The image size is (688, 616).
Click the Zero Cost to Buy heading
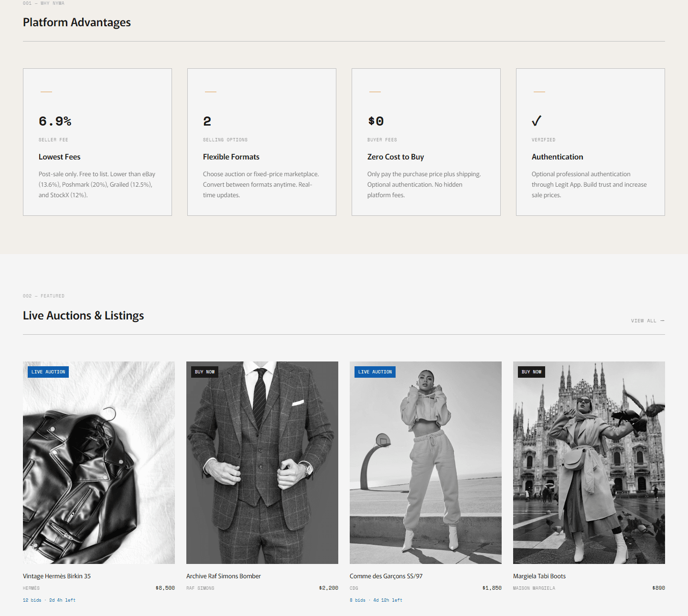[396, 157]
